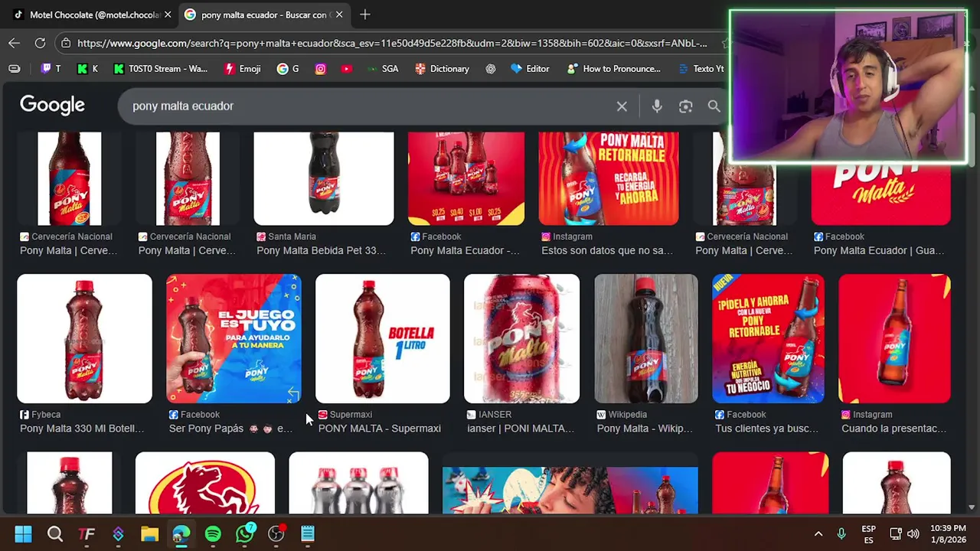Open the Emoji bookmark

(242, 69)
